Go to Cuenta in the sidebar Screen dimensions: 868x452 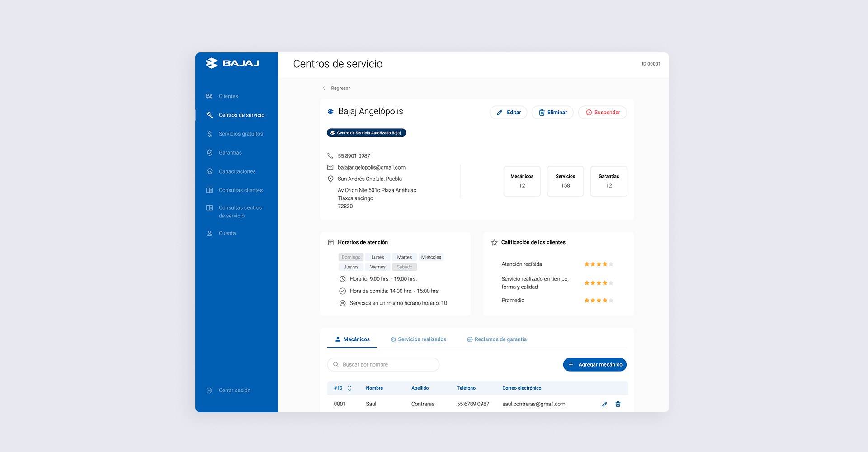coord(227,234)
